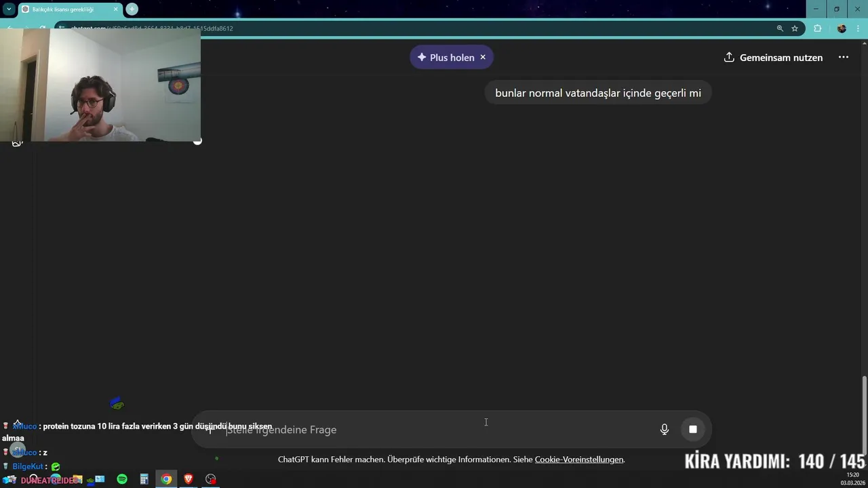868x488 pixels.
Task: Open the Chrome three-dot menu
Action: coord(859,28)
